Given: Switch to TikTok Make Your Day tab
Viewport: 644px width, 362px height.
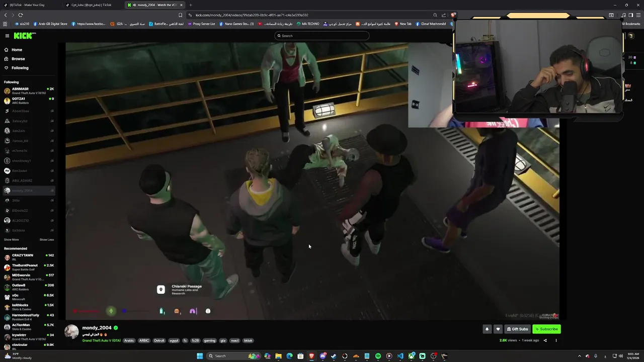Looking at the screenshot, I should (x=30, y=5).
